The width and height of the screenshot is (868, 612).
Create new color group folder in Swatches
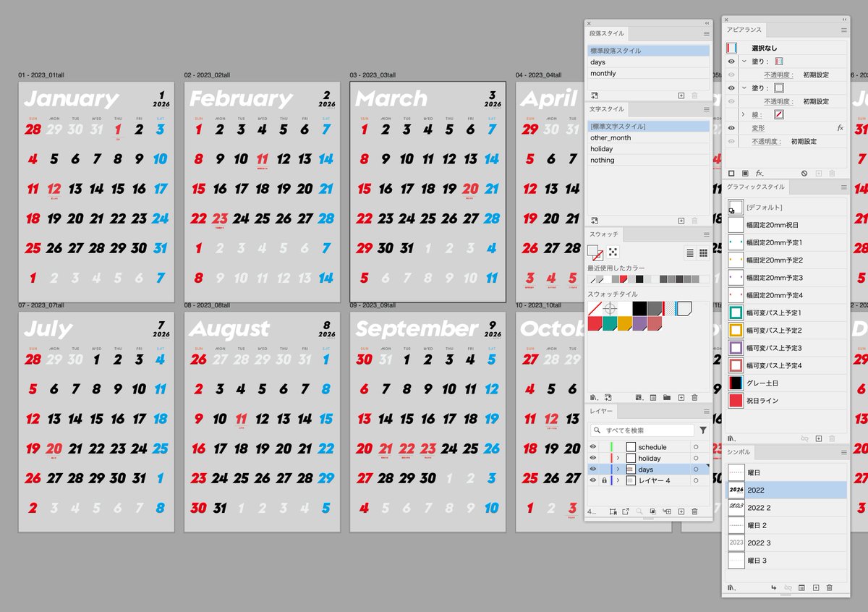tap(667, 397)
